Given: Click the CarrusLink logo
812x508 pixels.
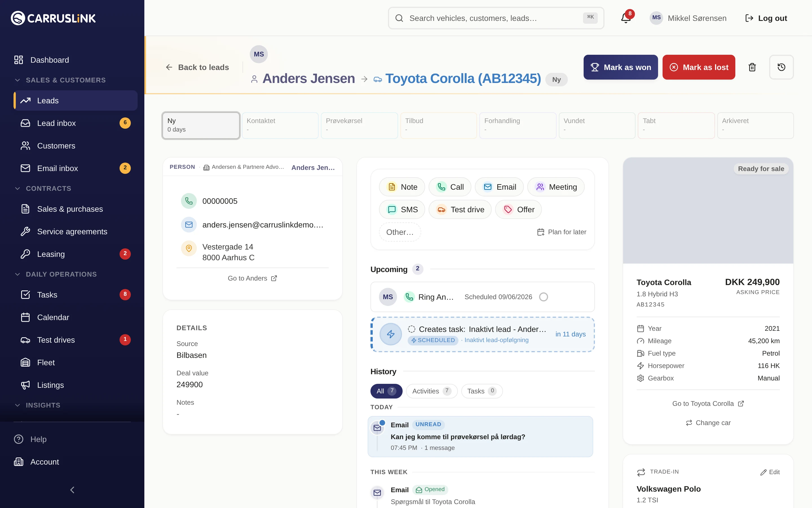Looking at the screenshot, I should pyautogui.click(x=53, y=18).
